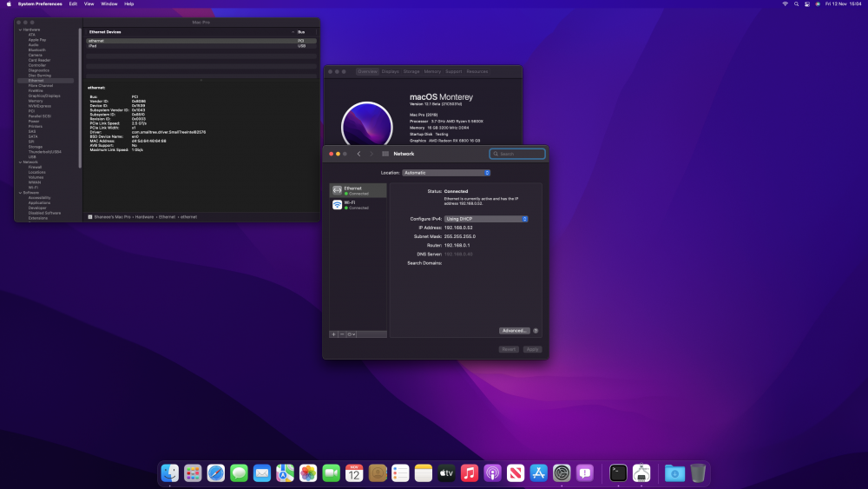Open the Edit menu
Image resolution: width=868 pixels, height=489 pixels.
tap(73, 3)
